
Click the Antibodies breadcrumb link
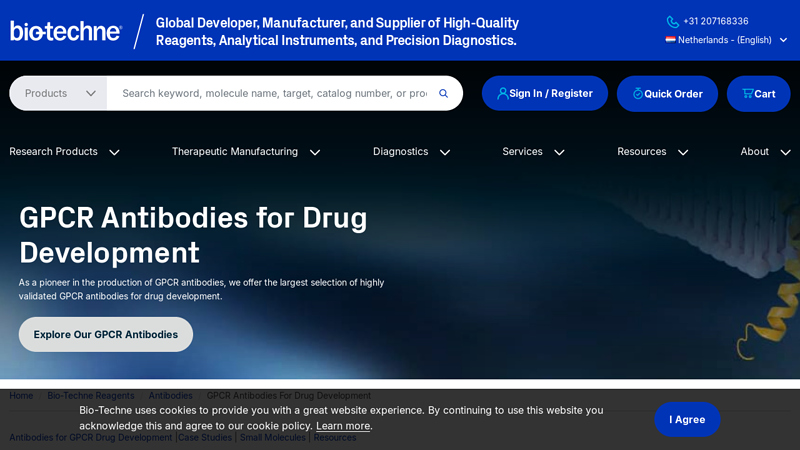point(170,395)
